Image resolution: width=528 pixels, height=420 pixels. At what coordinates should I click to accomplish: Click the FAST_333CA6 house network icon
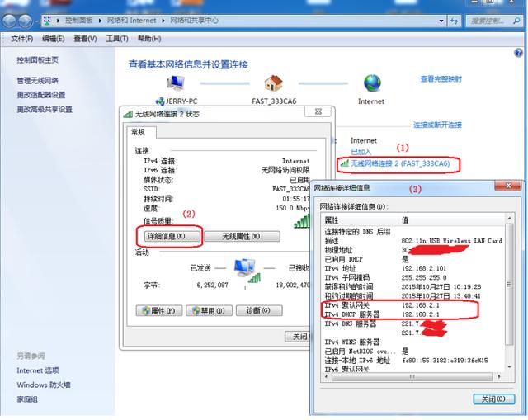point(273,83)
